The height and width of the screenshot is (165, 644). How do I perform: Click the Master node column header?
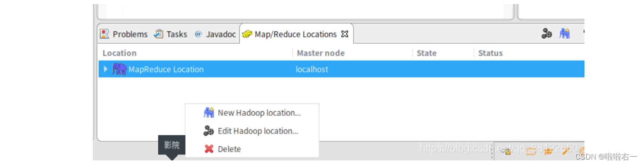click(x=321, y=53)
